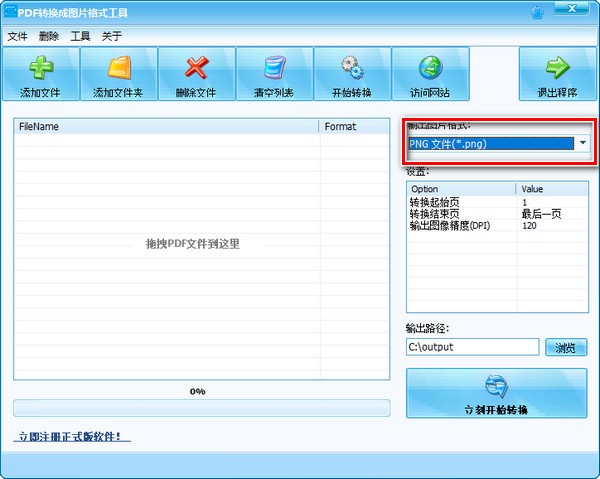
Task: Click the conversion progress bar
Action: tap(201, 408)
